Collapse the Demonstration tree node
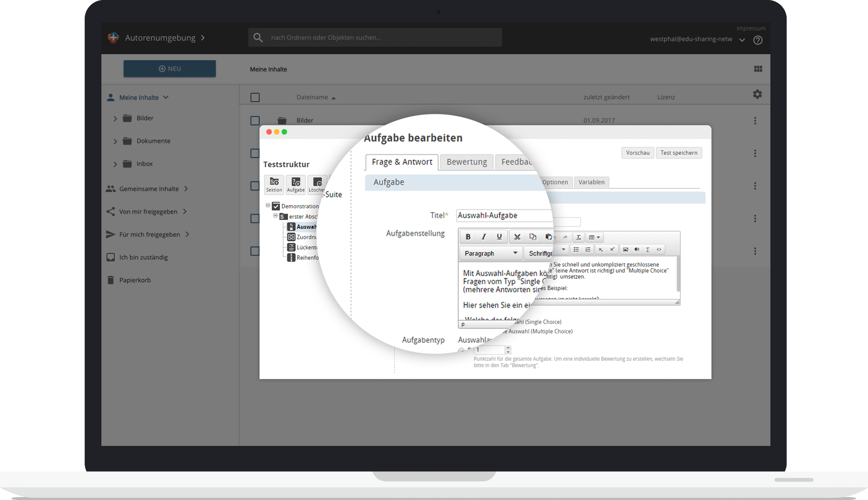The image size is (868, 500). pyautogui.click(x=268, y=205)
